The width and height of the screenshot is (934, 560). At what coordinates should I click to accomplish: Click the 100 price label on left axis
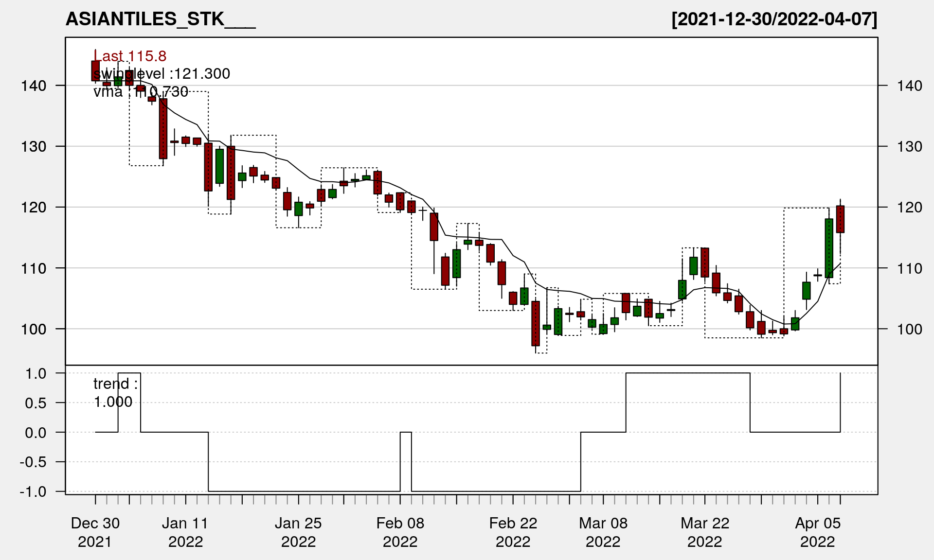34,329
